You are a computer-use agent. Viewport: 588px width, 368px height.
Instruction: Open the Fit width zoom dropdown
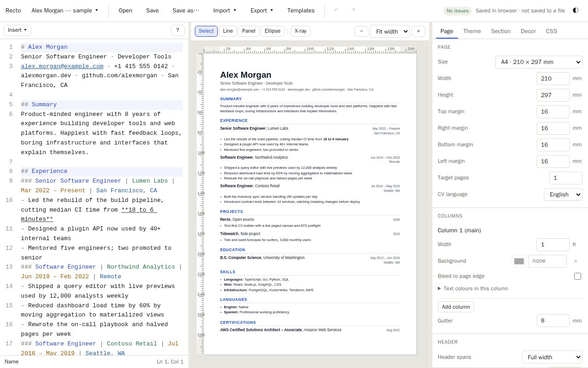coord(390,31)
